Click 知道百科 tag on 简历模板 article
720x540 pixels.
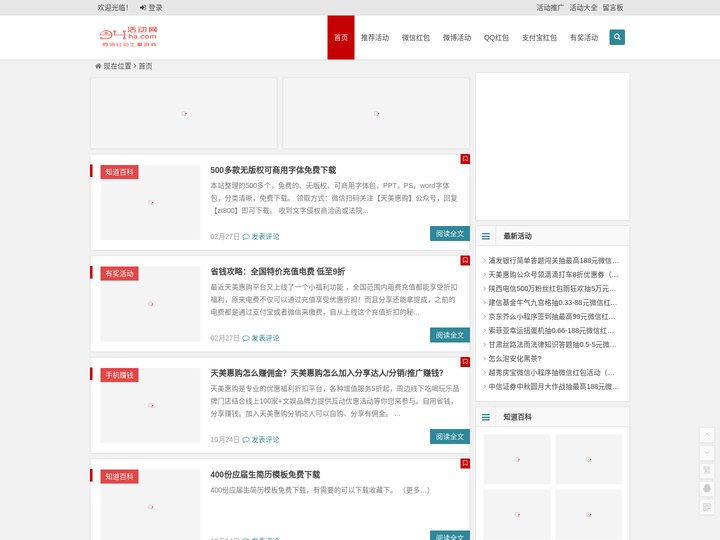click(x=119, y=477)
